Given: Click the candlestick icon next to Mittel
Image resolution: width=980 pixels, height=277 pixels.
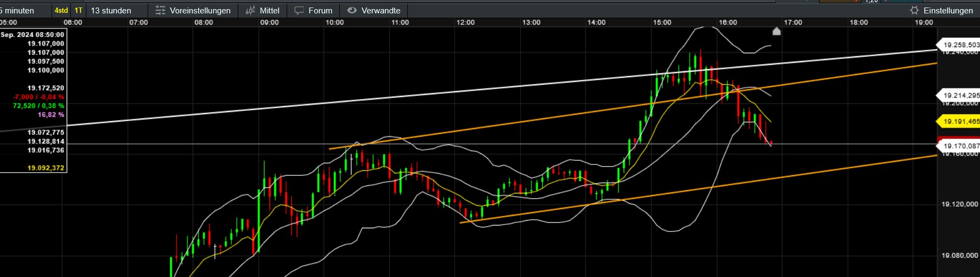Looking at the screenshot, I should point(250,10).
